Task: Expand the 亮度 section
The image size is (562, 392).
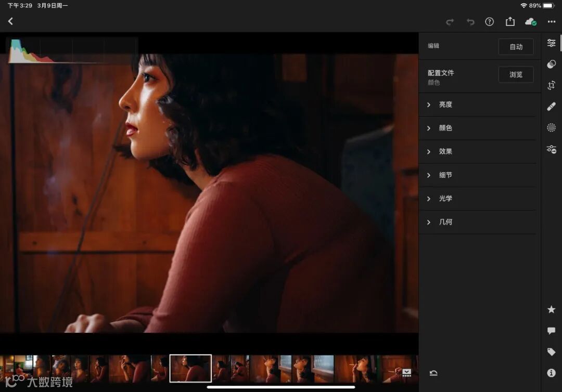Action: point(477,104)
